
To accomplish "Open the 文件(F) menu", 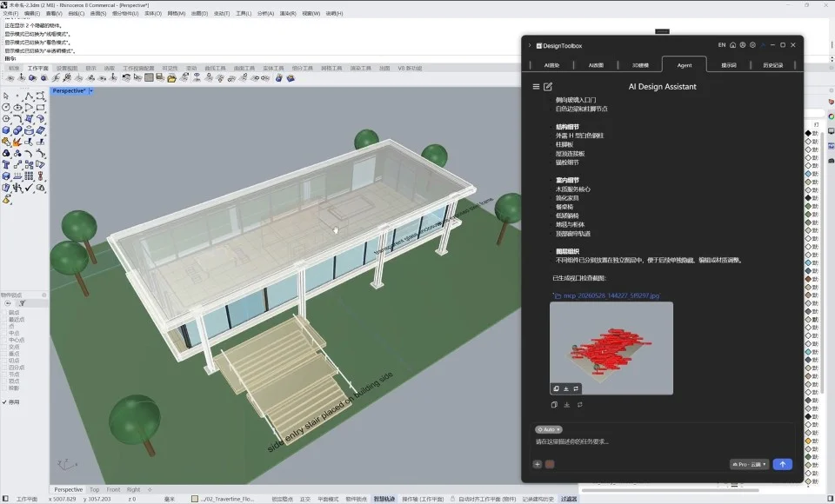I will [10, 13].
